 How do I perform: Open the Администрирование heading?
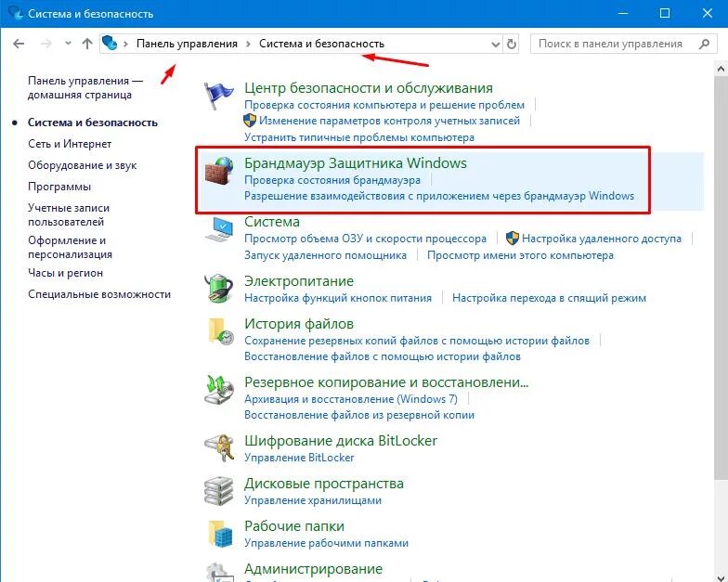pos(314,569)
